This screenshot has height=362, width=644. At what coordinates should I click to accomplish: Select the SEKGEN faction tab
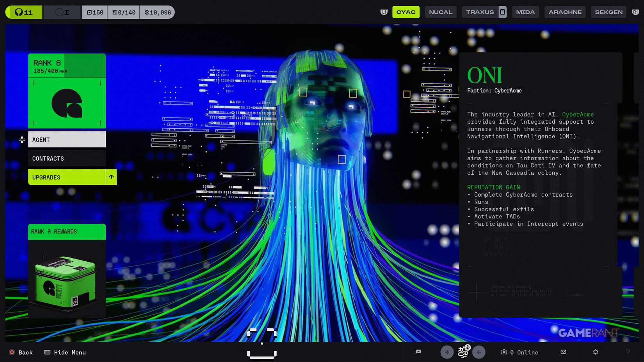(608, 12)
